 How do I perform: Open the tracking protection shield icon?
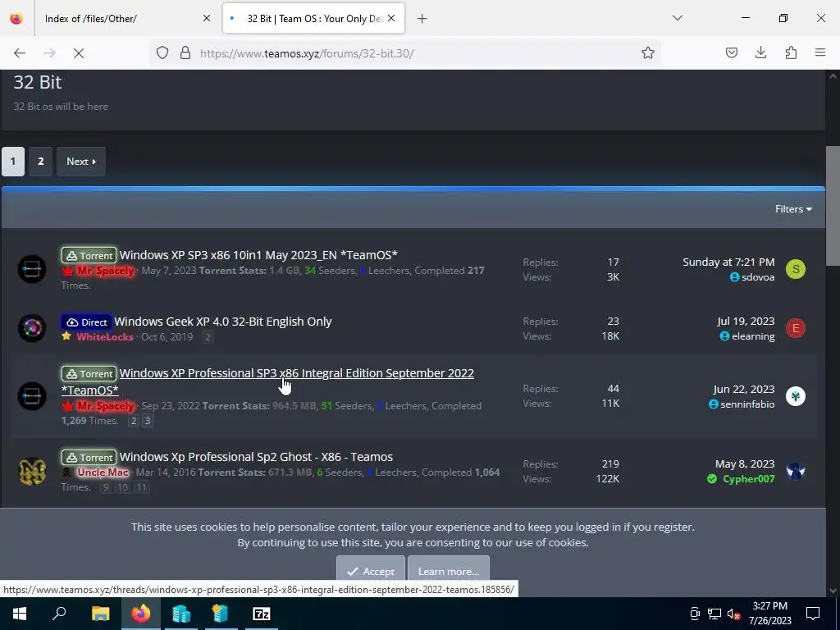point(162,52)
